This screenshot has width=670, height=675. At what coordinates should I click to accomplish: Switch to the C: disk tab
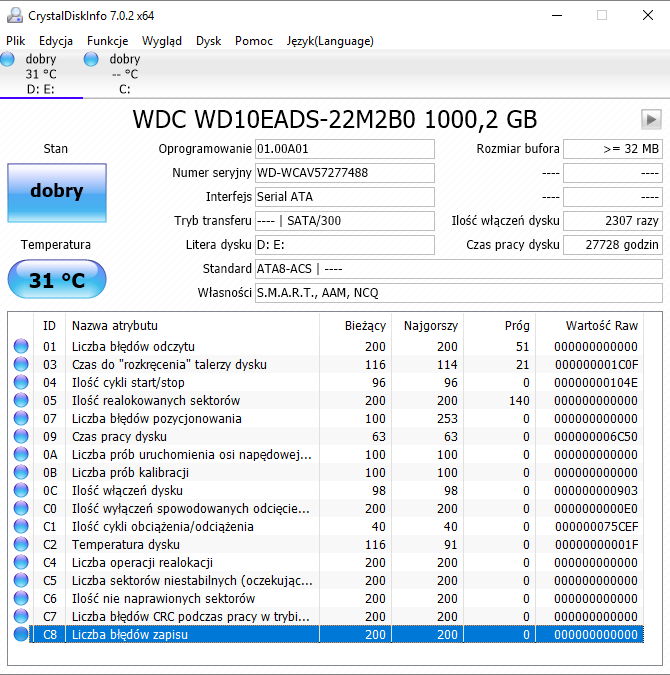(125, 74)
